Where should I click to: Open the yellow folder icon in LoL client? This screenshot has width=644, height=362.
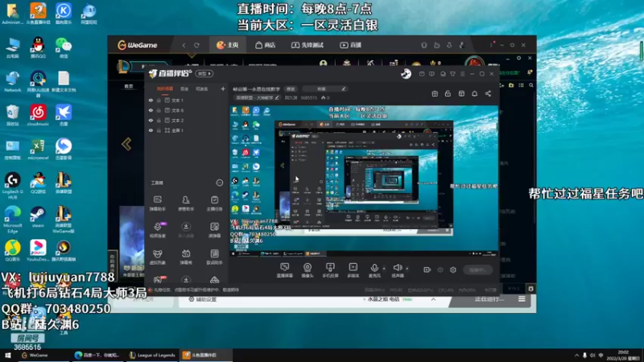click(511, 85)
